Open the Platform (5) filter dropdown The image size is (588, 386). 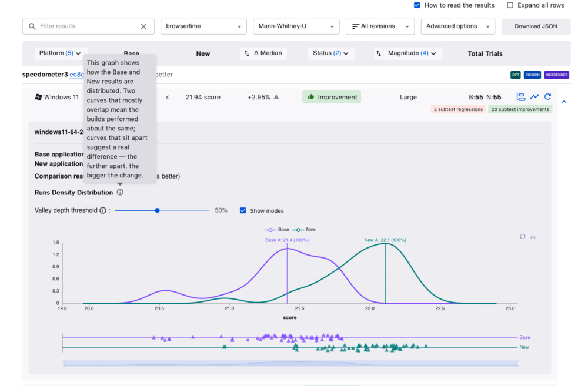[x=60, y=53]
